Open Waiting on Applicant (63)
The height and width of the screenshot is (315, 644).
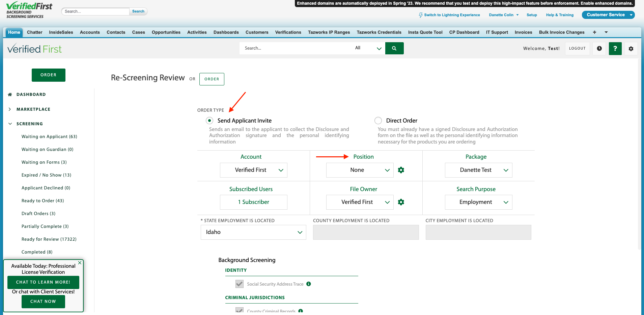[49, 137]
